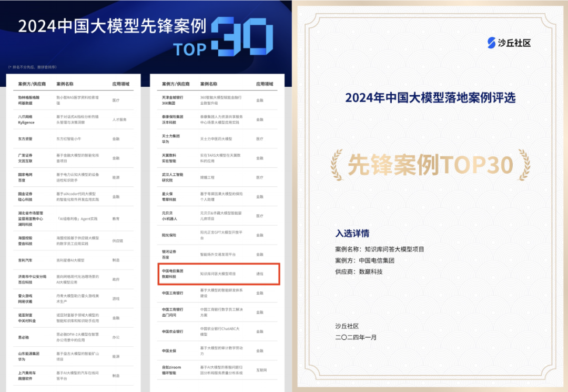Click the 沙丘社区 logo on the certificate
Image resolution: width=568 pixels, height=392 pixels.
coord(509,43)
